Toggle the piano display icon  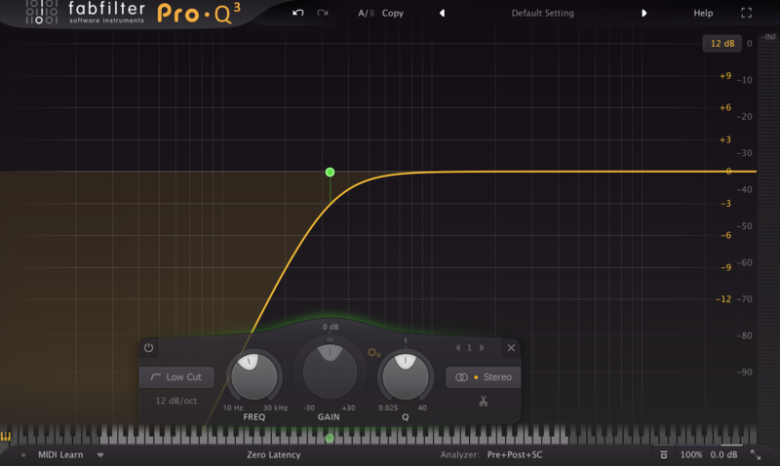(x=5, y=437)
